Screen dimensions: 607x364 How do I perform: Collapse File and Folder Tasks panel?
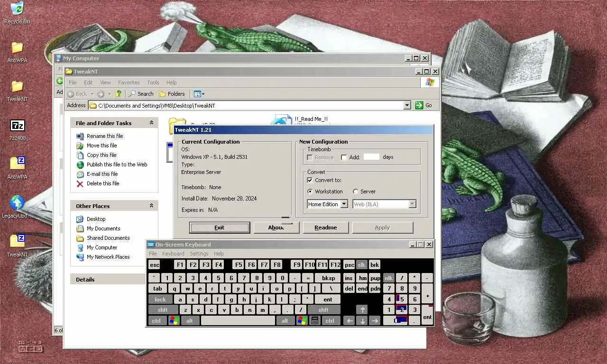tap(151, 123)
